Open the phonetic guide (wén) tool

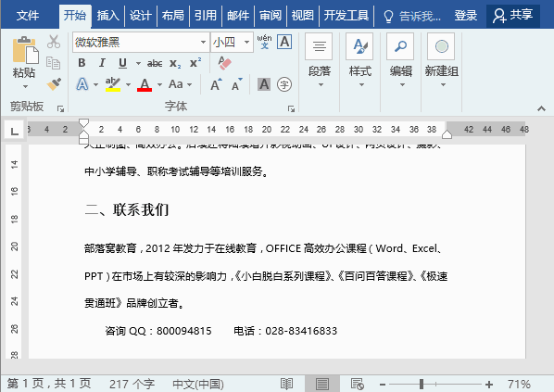(264, 42)
